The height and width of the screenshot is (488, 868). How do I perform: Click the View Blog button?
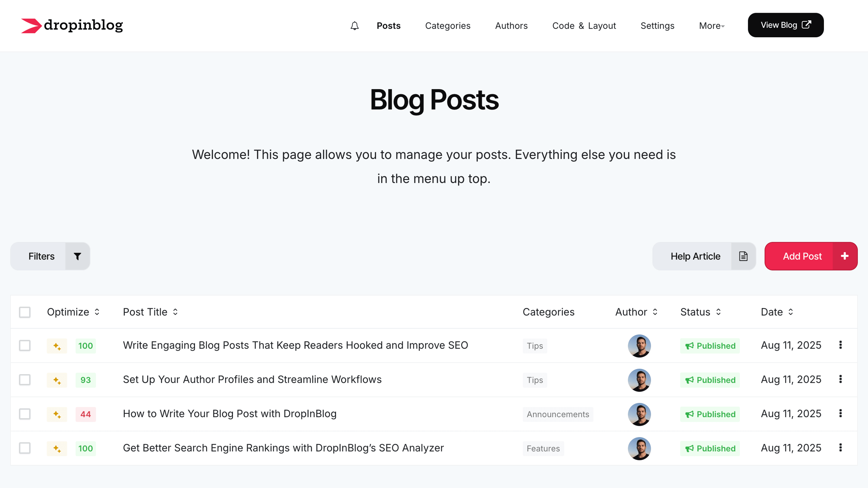pos(786,25)
